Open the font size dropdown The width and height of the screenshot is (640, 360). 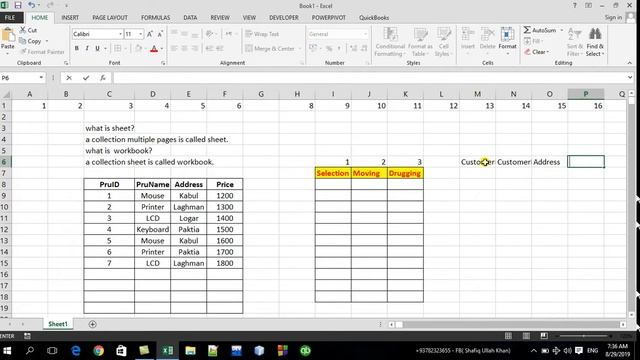tap(141, 34)
